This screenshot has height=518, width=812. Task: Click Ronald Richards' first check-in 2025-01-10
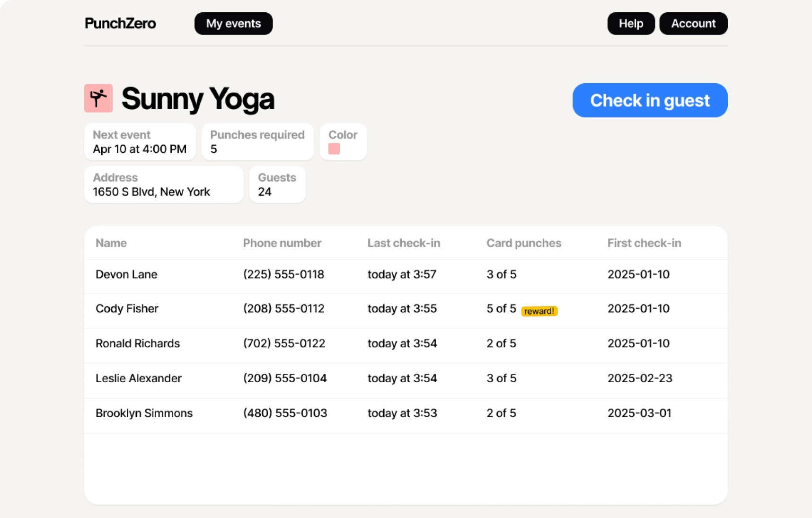[638, 343]
